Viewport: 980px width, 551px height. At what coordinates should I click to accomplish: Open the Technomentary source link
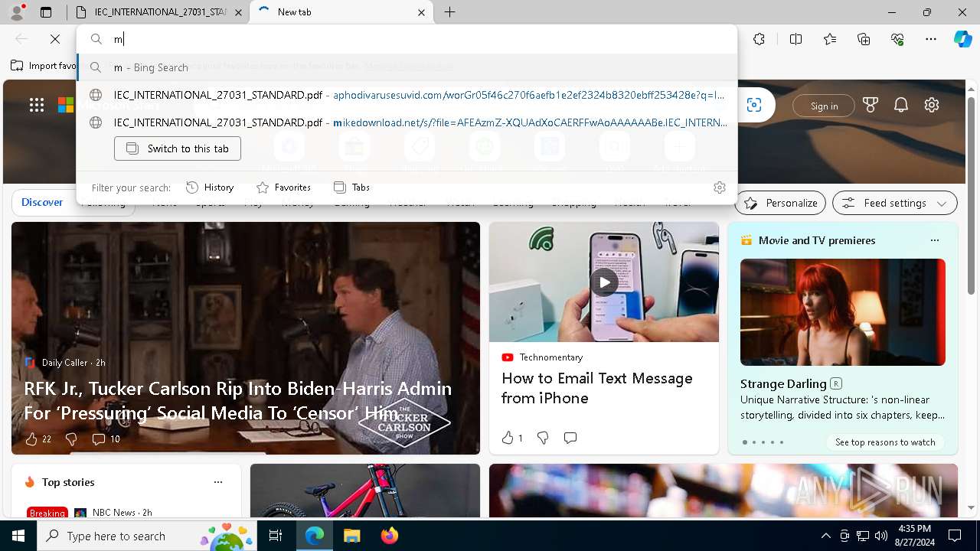coord(551,357)
